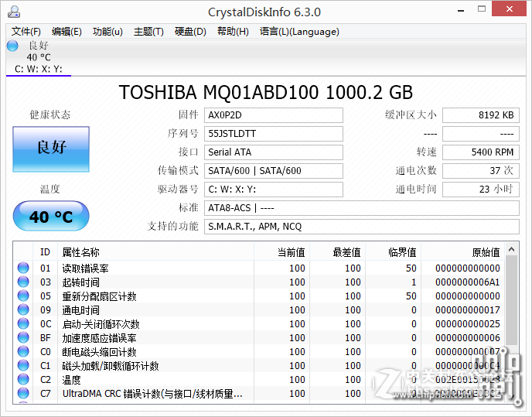Image resolution: width=532 pixels, height=417 pixels.
Task: Click the 属性名称 column header
Action: pyautogui.click(x=155, y=252)
